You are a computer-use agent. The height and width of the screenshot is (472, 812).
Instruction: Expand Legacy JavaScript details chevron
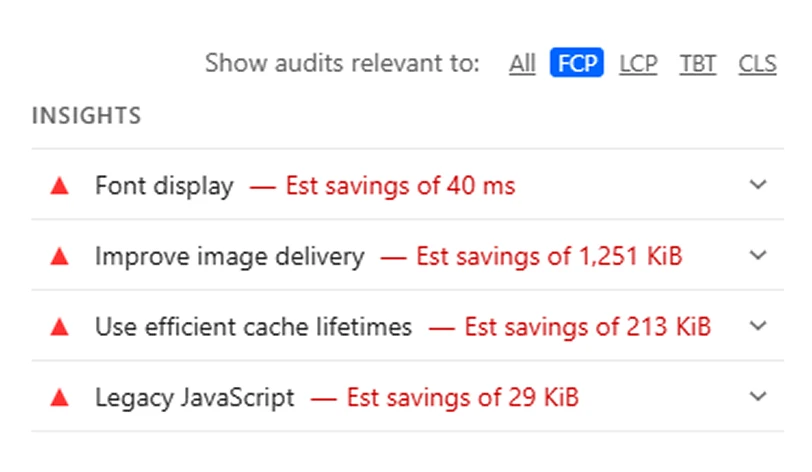[x=758, y=397]
